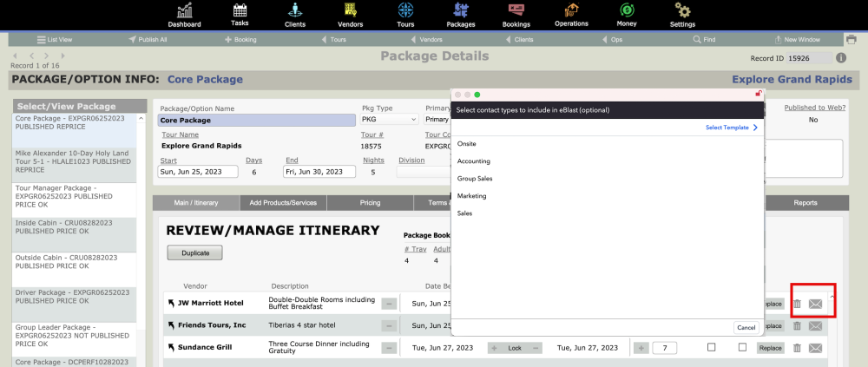Email the JW Marriott Hotel vendor
This screenshot has height=367, width=868.
815,304
